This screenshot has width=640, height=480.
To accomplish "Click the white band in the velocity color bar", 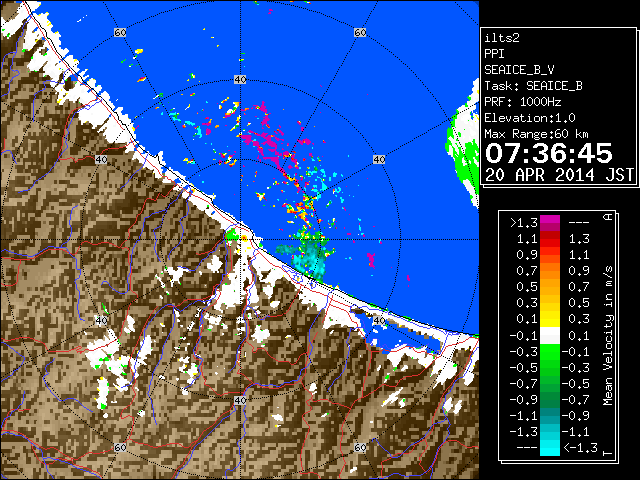I will pos(550,336).
